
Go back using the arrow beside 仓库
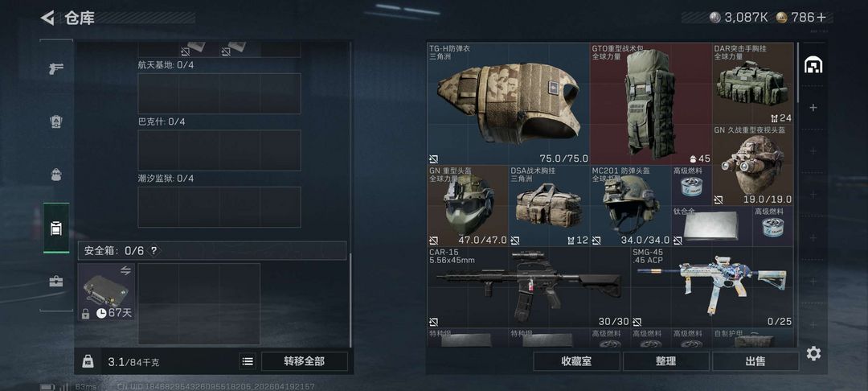[x=47, y=18]
